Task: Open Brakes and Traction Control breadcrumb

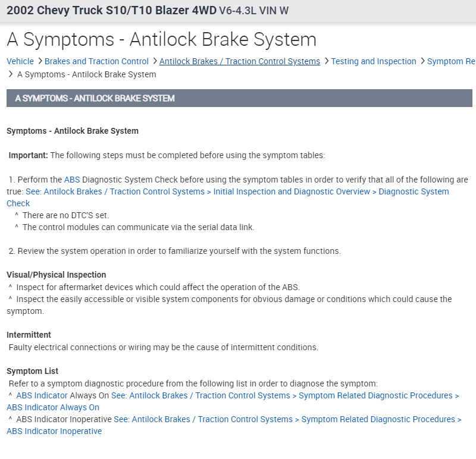Action: point(96,61)
